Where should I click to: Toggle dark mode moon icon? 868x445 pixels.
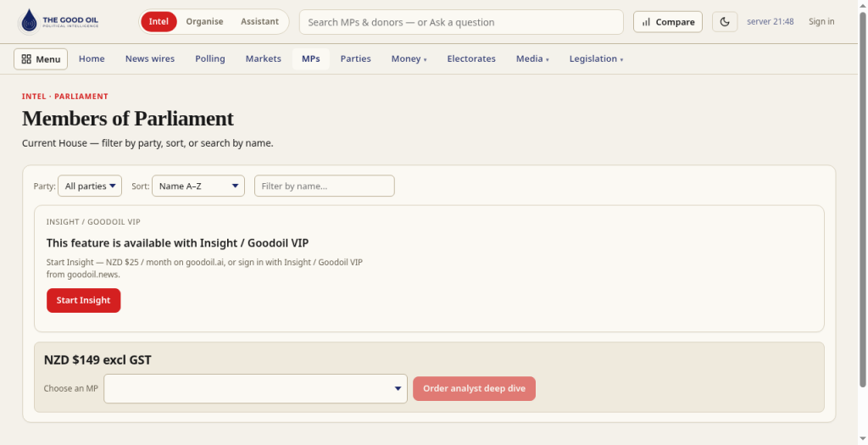coord(725,22)
